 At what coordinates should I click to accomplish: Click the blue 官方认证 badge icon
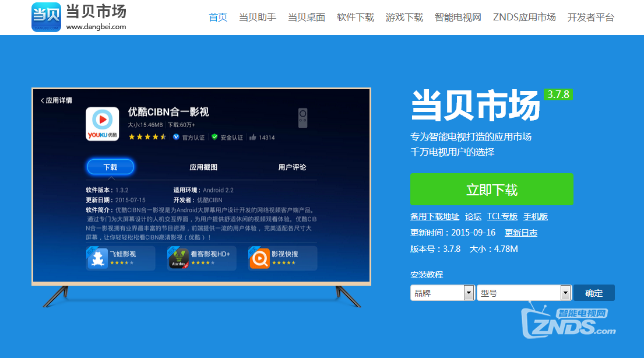tap(176, 137)
